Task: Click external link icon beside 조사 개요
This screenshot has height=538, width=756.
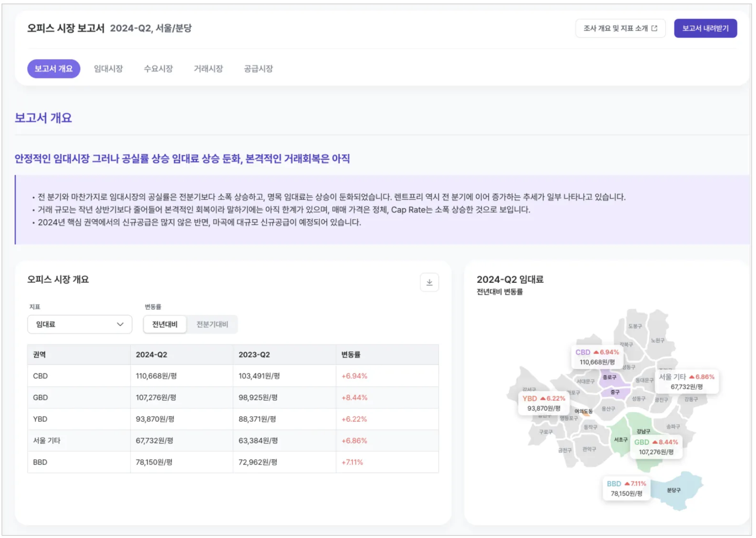Action: (x=654, y=28)
